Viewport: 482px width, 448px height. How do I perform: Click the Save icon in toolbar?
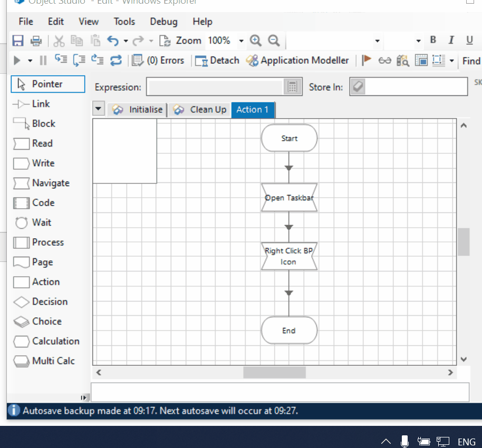point(18,41)
